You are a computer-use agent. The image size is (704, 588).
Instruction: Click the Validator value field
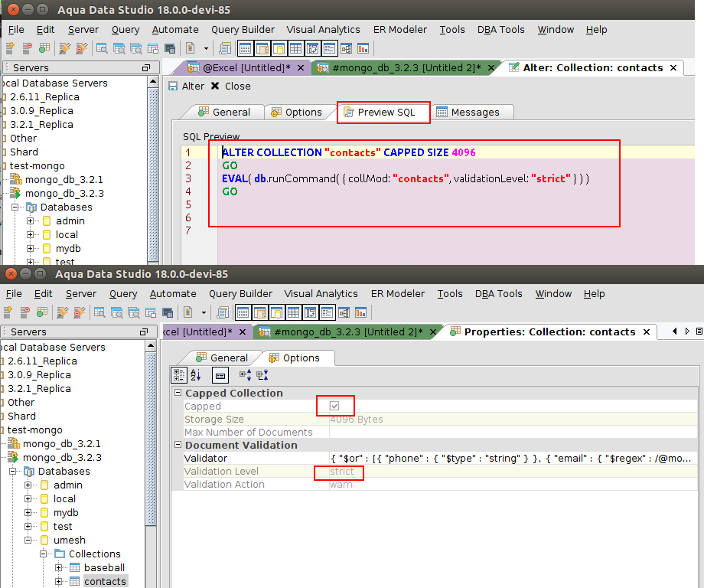click(x=513, y=458)
